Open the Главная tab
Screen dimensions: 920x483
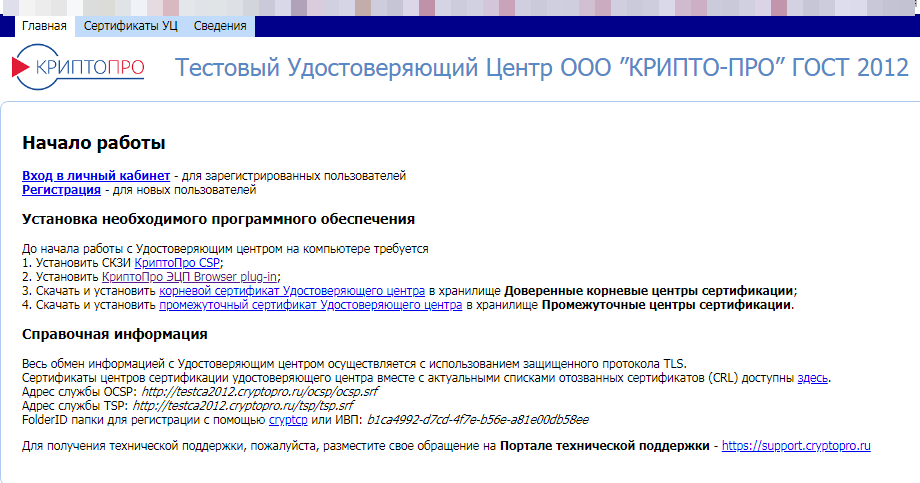pos(45,26)
